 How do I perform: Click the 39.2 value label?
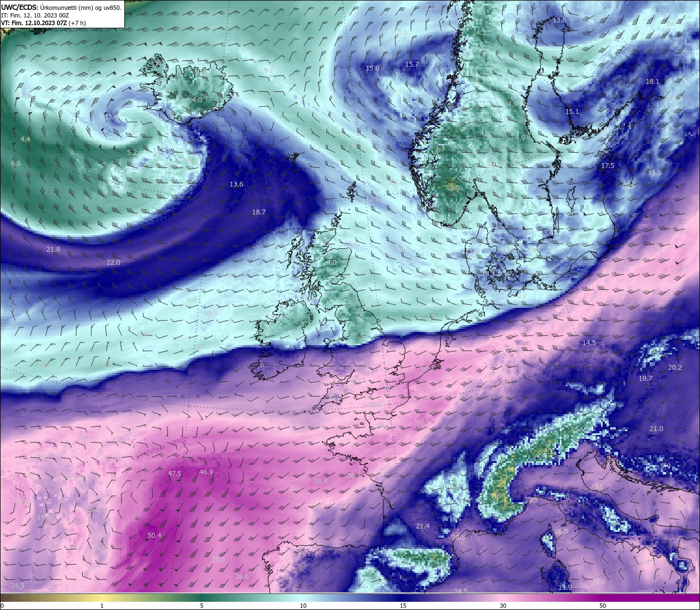tap(423, 423)
